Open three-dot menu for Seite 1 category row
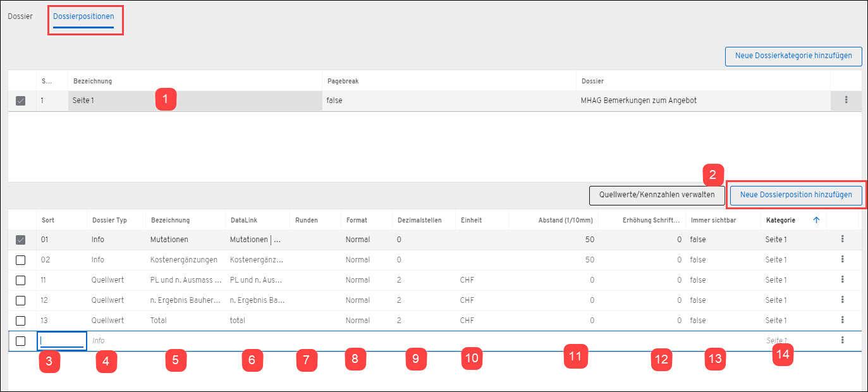Screen dimensions: 868x392 [x=845, y=100]
